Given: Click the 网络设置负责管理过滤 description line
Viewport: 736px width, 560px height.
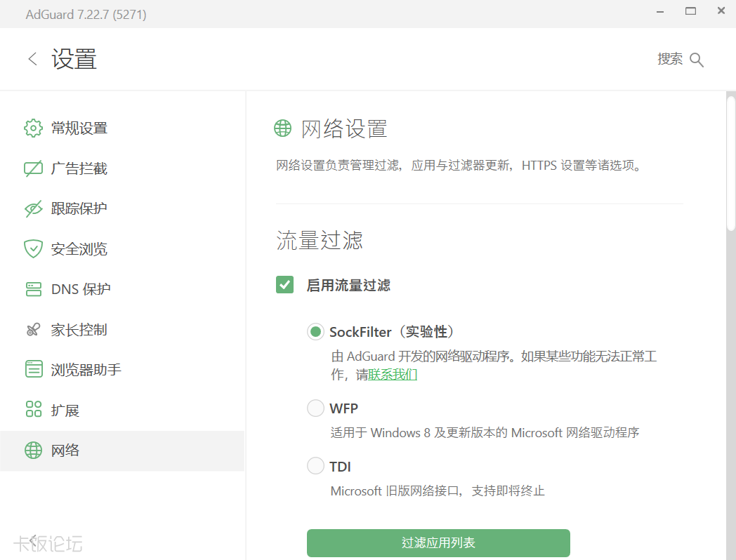Looking at the screenshot, I should (x=459, y=166).
